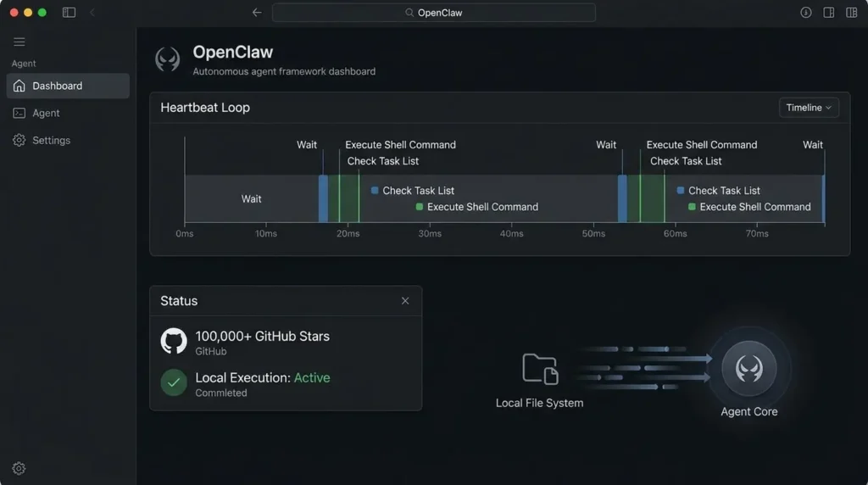The height and width of the screenshot is (485, 868).
Task: Click the Wait segment in the timeline
Action: 251,198
